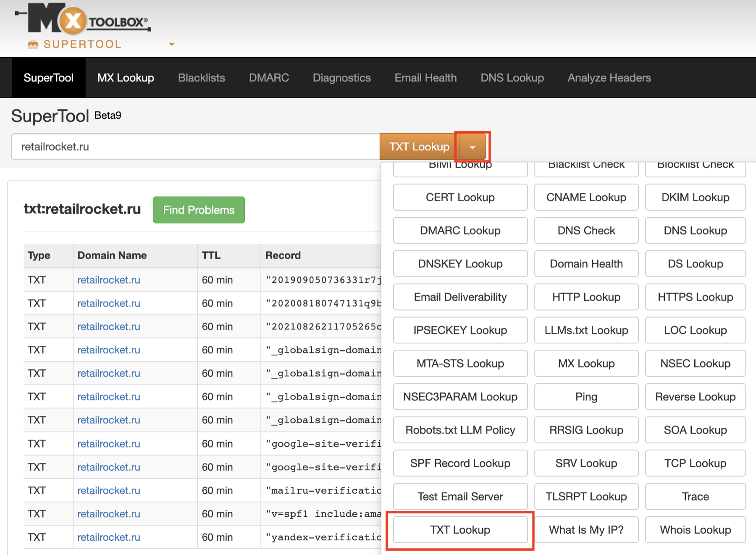Select What Is My IP? option
The height and width of the screenshot is (555, 756).
point(586,530)
